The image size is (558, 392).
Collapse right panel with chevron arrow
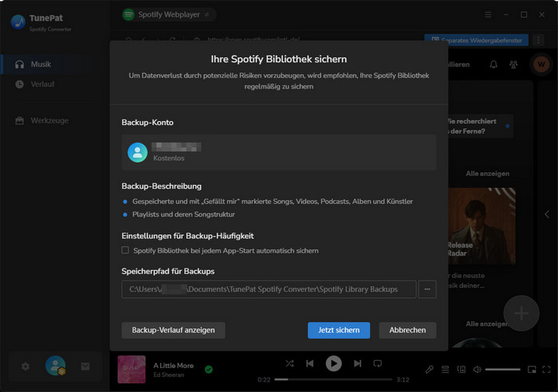[x=547, y=214]
